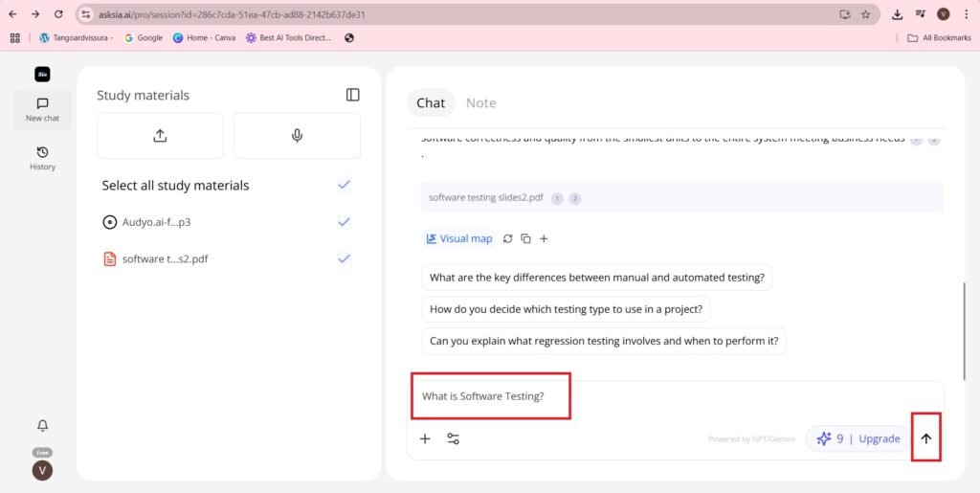
Task: Open the All Bookmarks folder
Action: coord(940,38)
